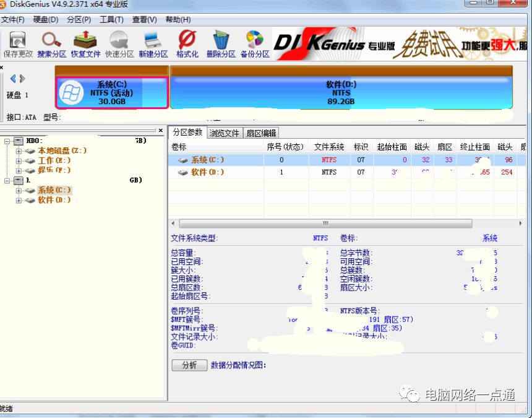The height and width of the screenshot is (418, 532).
Task: Click the Format (格式化) toolbar icon
Action: click(187, 44)
